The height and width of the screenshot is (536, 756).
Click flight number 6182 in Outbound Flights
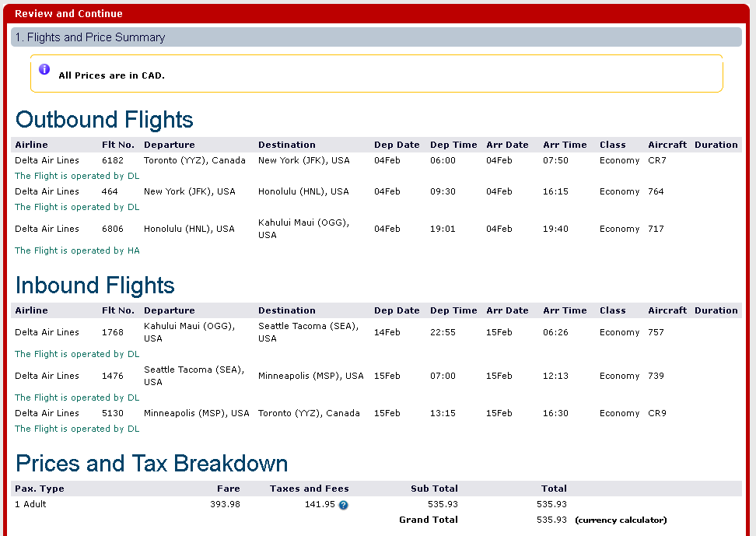113,160
